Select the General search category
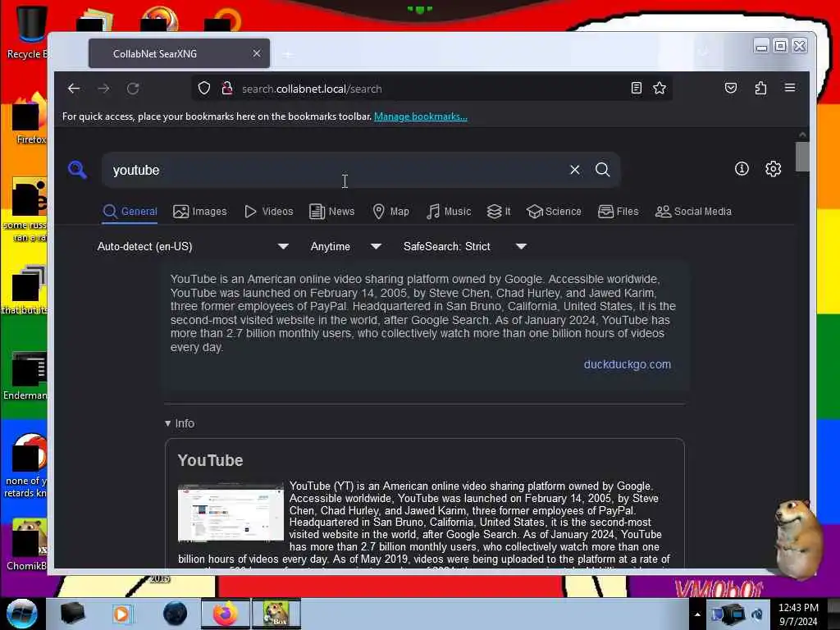The width and height of the screenshot is (840, 630). 130,212
